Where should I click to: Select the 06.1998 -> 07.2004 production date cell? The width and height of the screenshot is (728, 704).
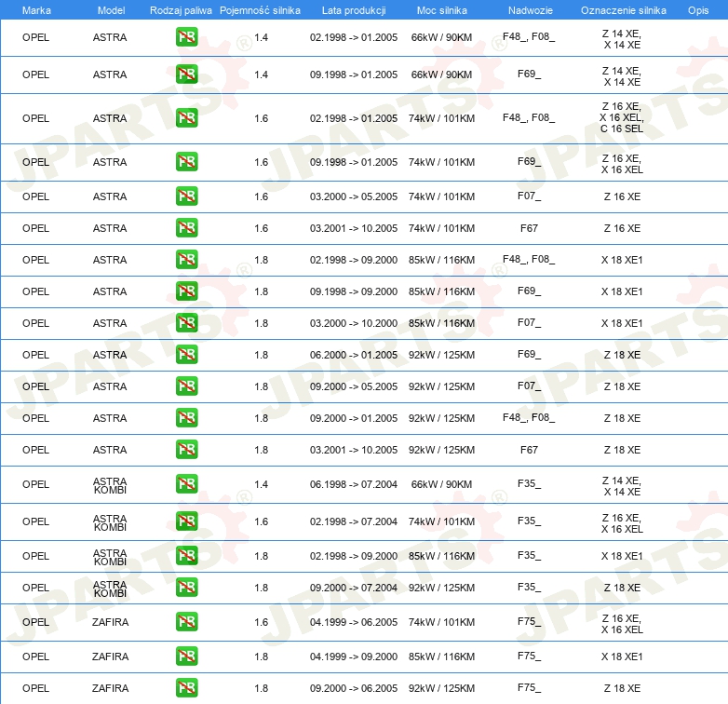click(354, 484)
